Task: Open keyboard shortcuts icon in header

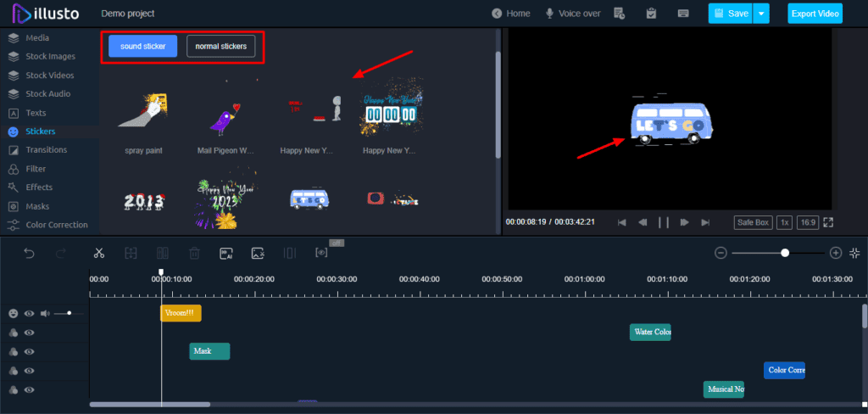Action: 683,14
